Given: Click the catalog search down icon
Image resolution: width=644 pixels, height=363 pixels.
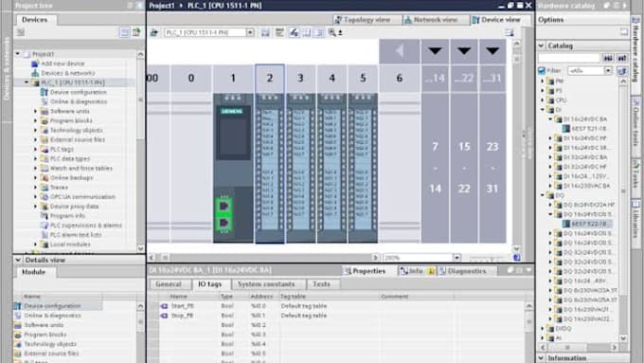Looking at the screenshot, I should click(x=607, y=59).
